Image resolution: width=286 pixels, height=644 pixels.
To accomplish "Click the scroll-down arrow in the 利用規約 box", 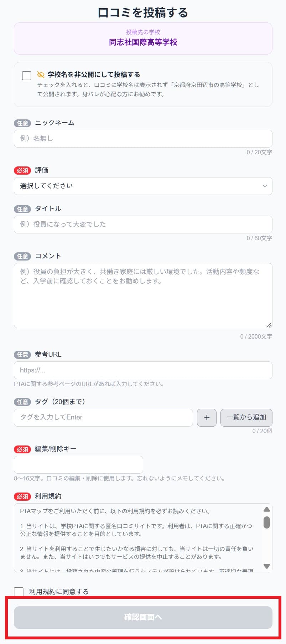I will pyautogui.click(x=267, y=566).
